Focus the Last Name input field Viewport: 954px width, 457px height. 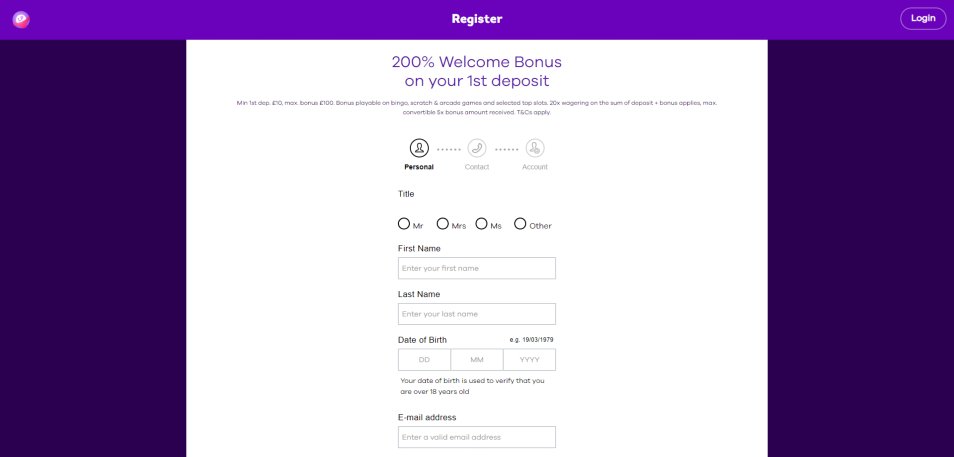[x=477, y=314]
